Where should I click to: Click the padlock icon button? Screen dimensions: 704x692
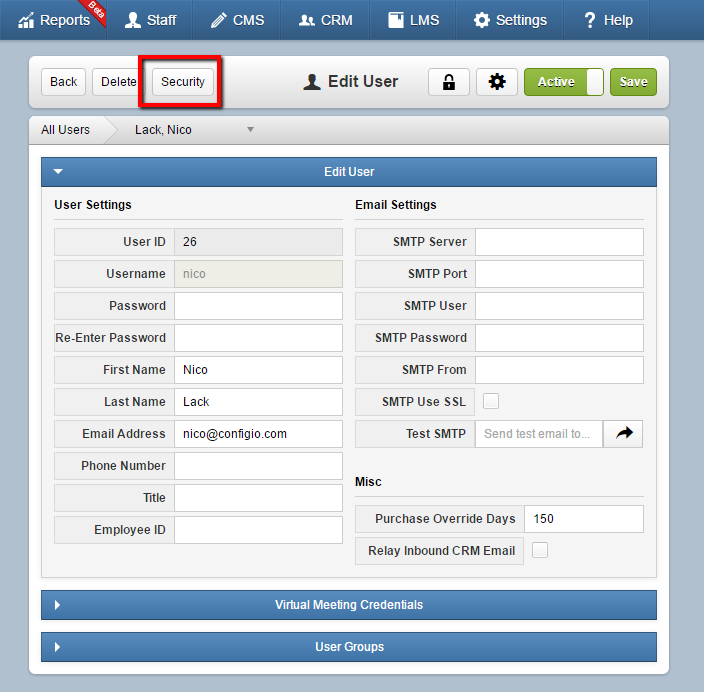point(449,82)
